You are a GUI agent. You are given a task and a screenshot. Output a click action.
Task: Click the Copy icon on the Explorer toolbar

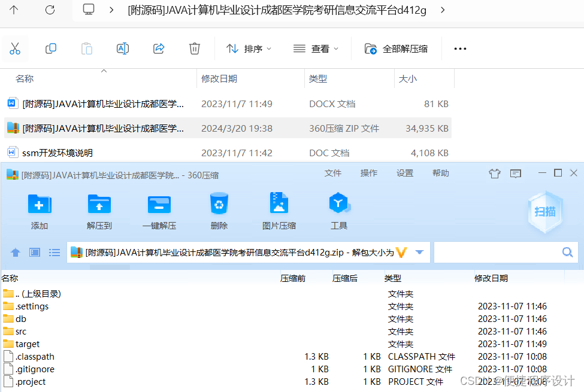click(x=51, y=48)
